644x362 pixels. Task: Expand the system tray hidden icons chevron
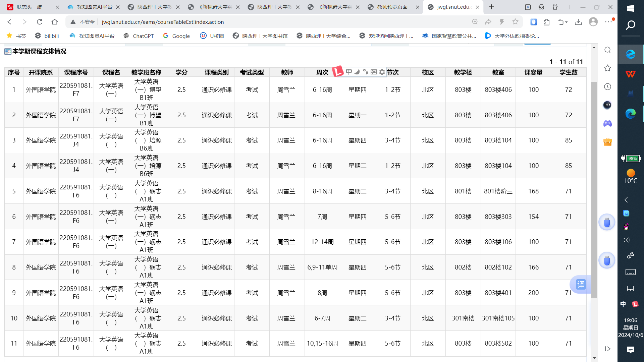tap(626, 200)
